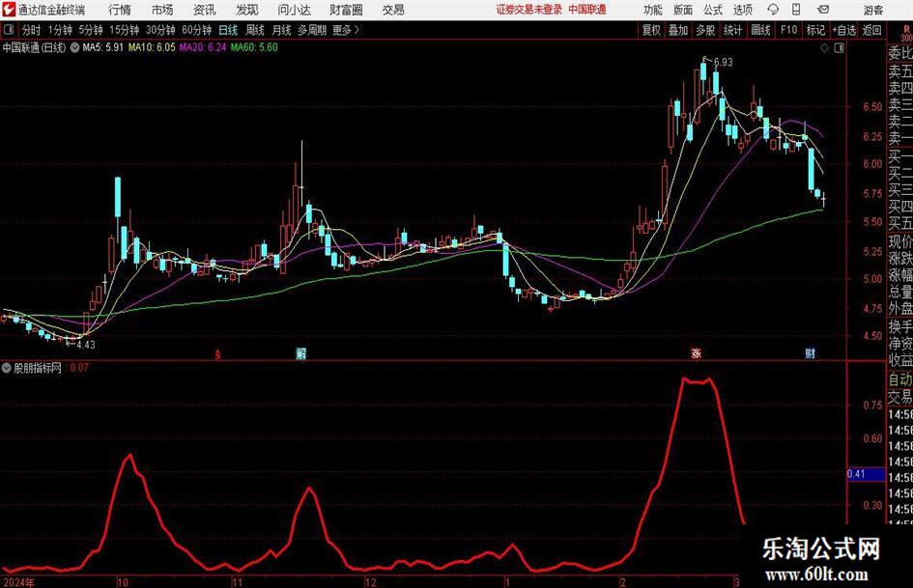The width and height of the screenshot is (913, 588).
Task: Click the diamond icon above chart
Action: 824,48
